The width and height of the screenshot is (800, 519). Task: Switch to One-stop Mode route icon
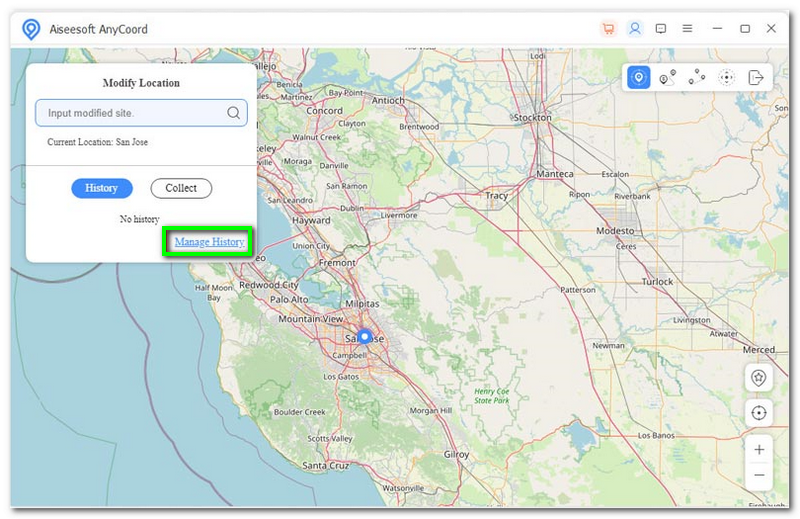point(668,78)
